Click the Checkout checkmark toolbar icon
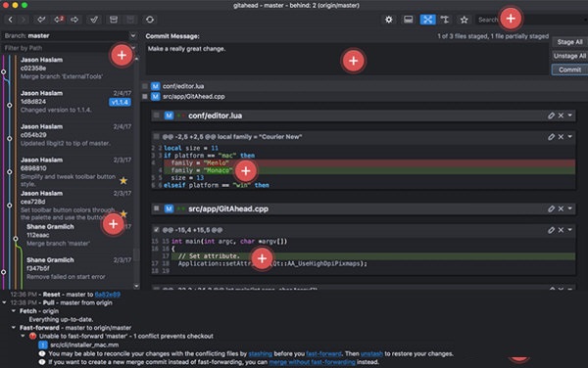The image size is (588, 368). click(94, 20)
